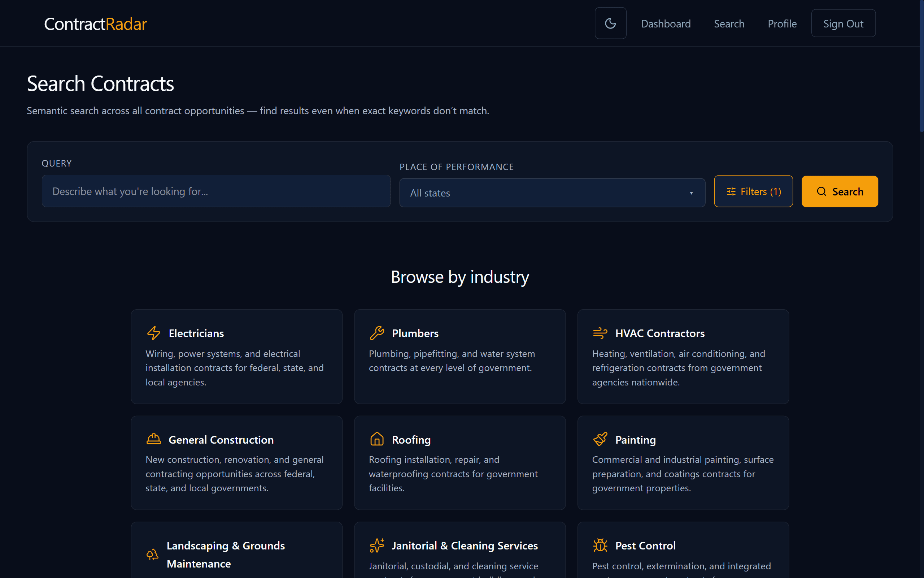Click the orange Search button
The width and height of the screenshot is (924, 578).
(840, 191)
